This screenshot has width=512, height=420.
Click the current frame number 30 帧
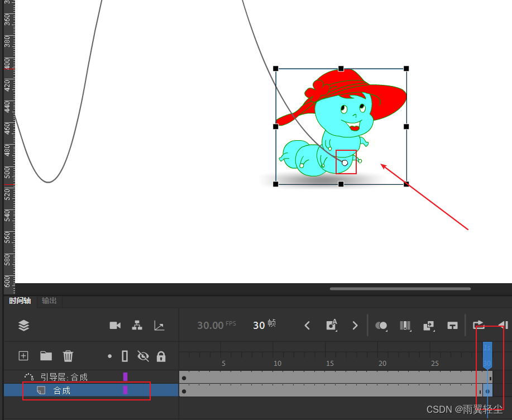[x=264, y=324]
